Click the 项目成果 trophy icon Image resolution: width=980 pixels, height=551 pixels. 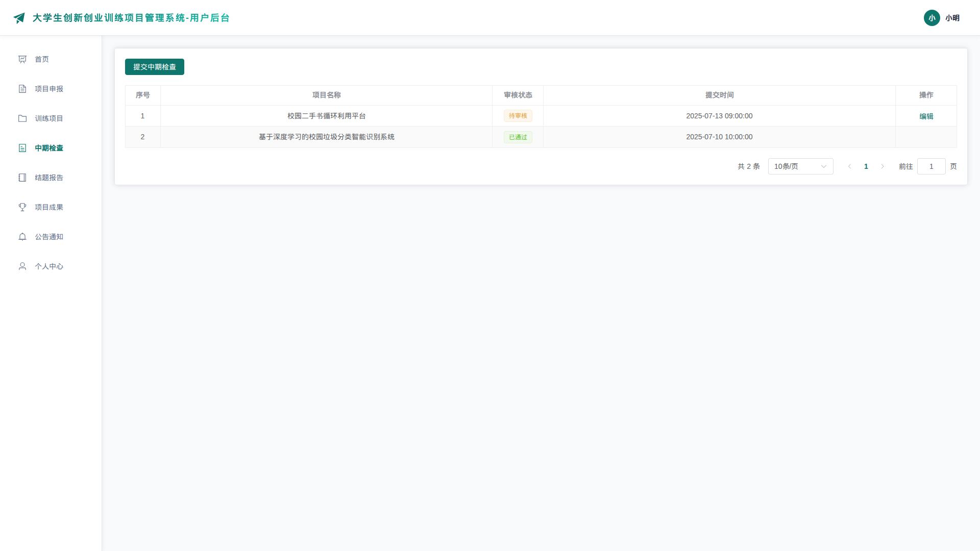point(22,207)
